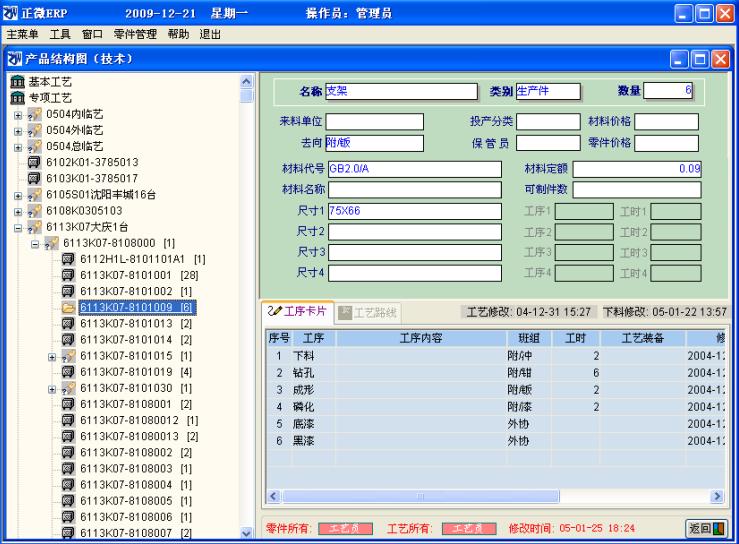Click the 材料代号 field showing GB2.0/A
This screenshot has width=739, height=544.
click(415, 169)
